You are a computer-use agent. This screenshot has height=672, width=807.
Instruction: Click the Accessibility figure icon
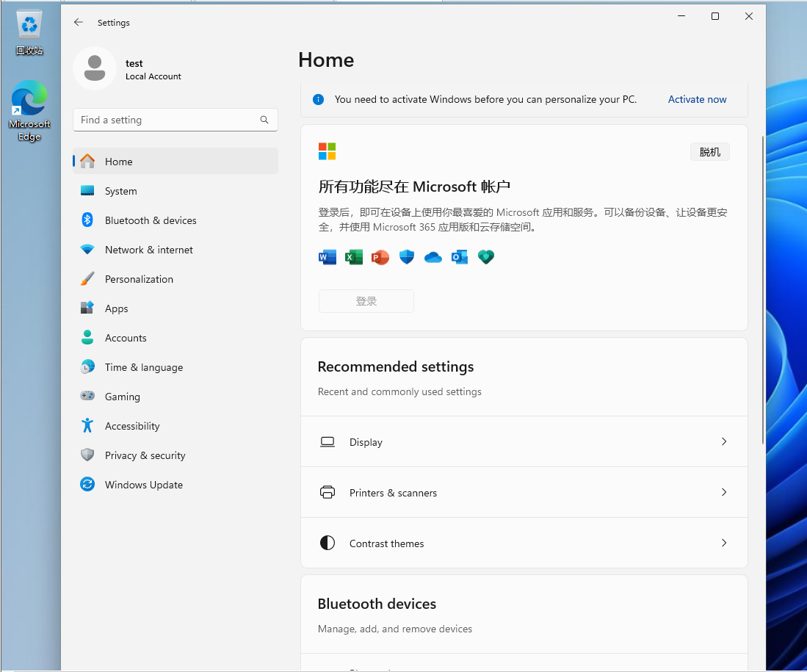[87, 425]
